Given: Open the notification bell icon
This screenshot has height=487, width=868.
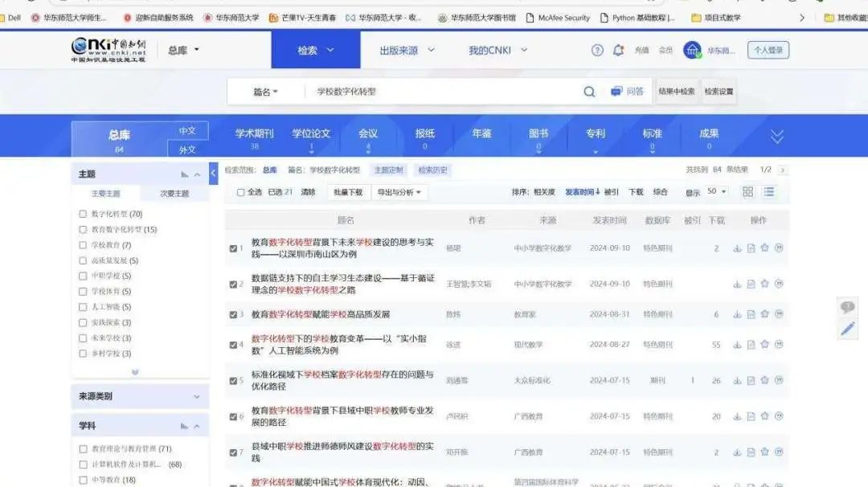Looking at the screenshot, I should (618, 50).
